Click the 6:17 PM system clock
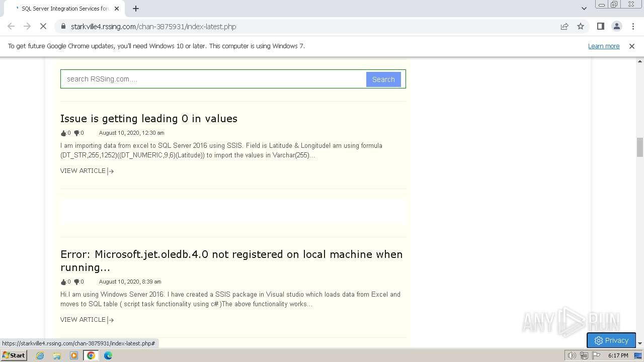The width and height of the screenshot is (644, 362). click(x=618, y=355)
